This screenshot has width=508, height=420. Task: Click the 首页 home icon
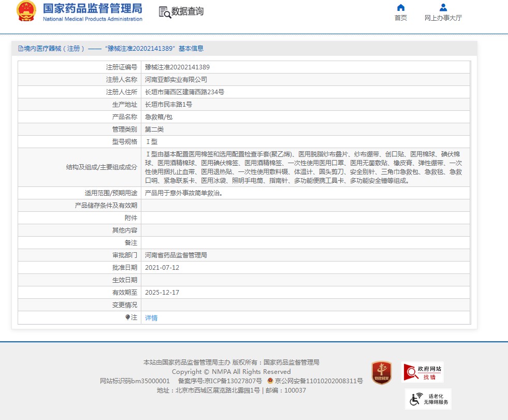(401, 7)
